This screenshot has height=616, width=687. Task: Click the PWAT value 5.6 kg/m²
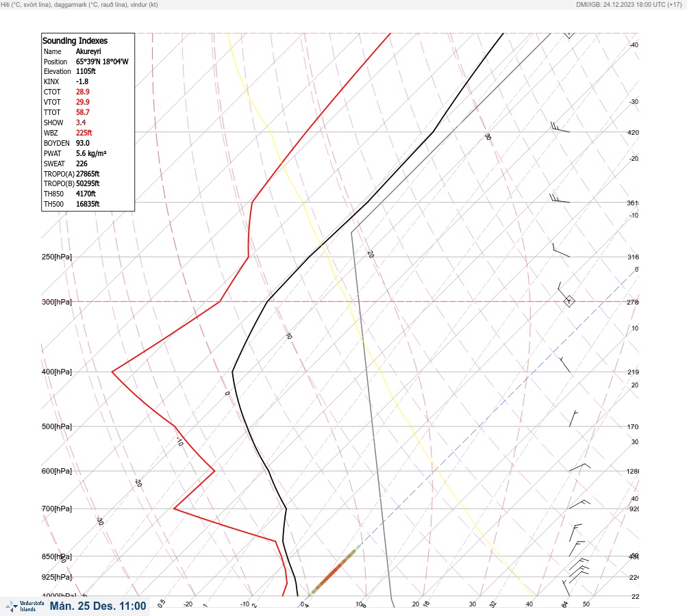coord(91,153)
